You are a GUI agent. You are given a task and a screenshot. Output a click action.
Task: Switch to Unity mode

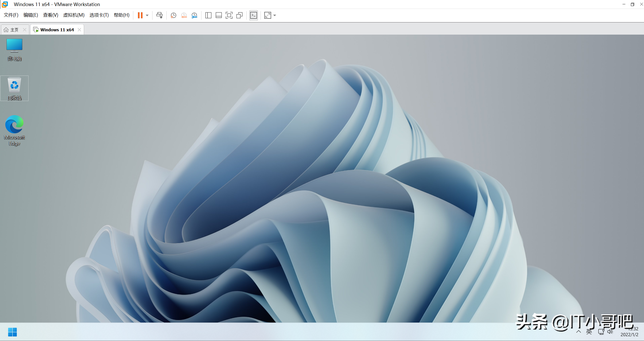coord(239,15)
